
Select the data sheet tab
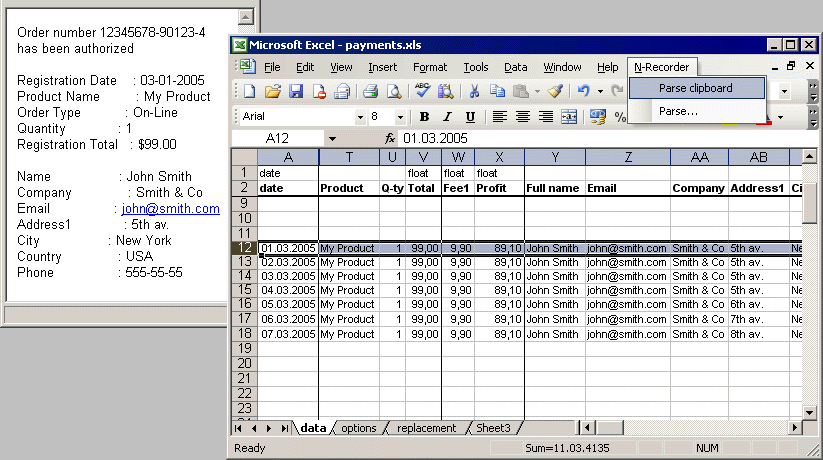click(313, 428)
